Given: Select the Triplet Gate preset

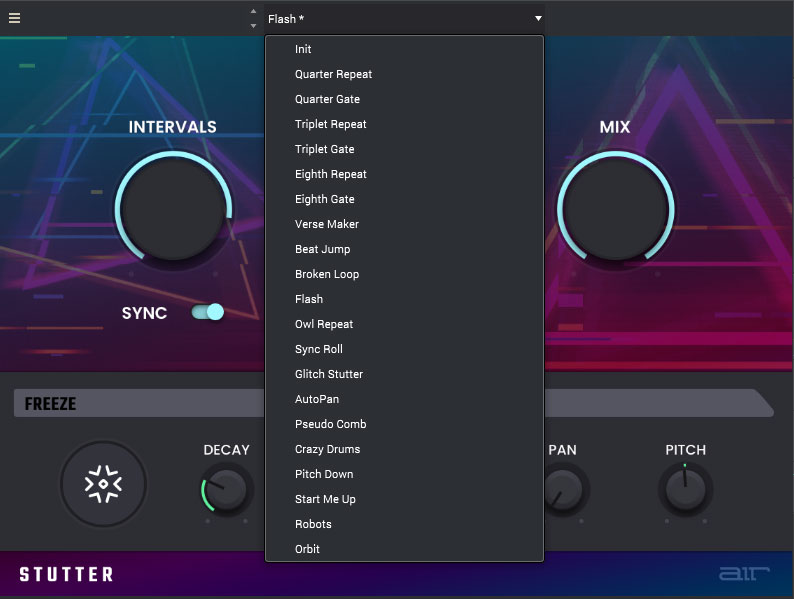Looking at the screenshot, I should tap(404, 149).
